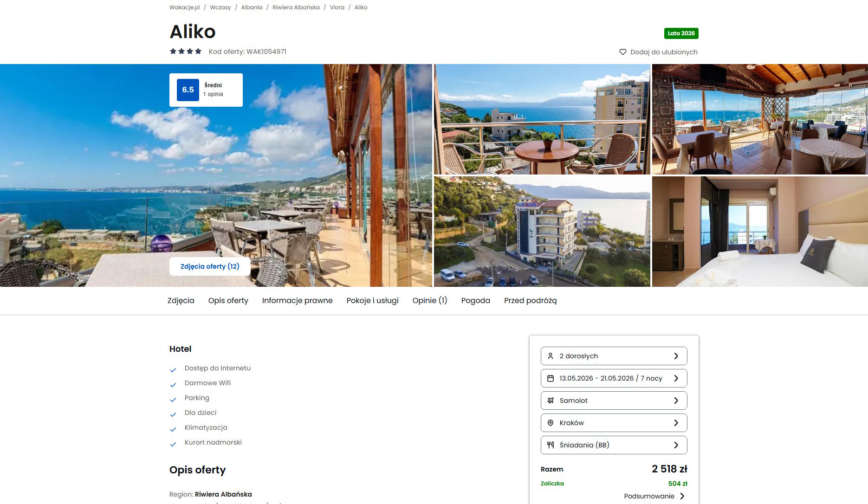868x504 pixels.
Task: Expand the Kraków departure city chevron
Action: coord(676,423)
